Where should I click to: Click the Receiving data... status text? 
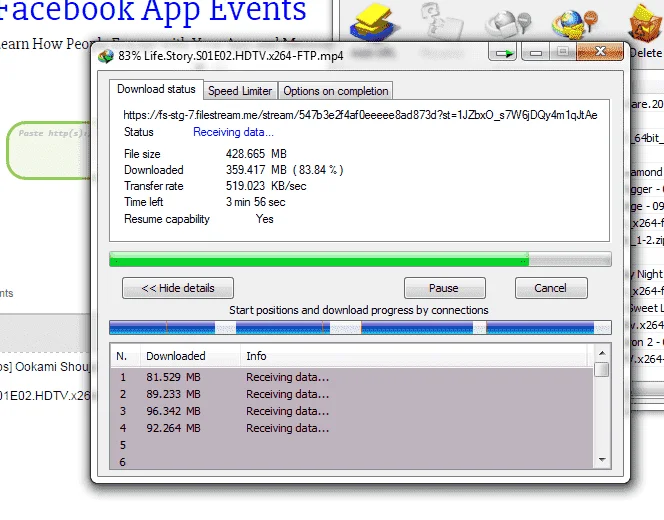pyautogui.click(x=233, y=132)
